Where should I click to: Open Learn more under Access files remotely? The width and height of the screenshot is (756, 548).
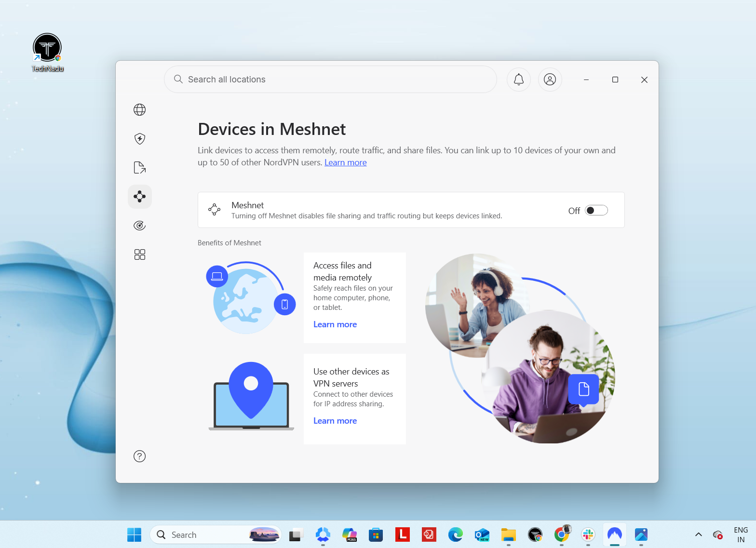(x=335, y=324)
